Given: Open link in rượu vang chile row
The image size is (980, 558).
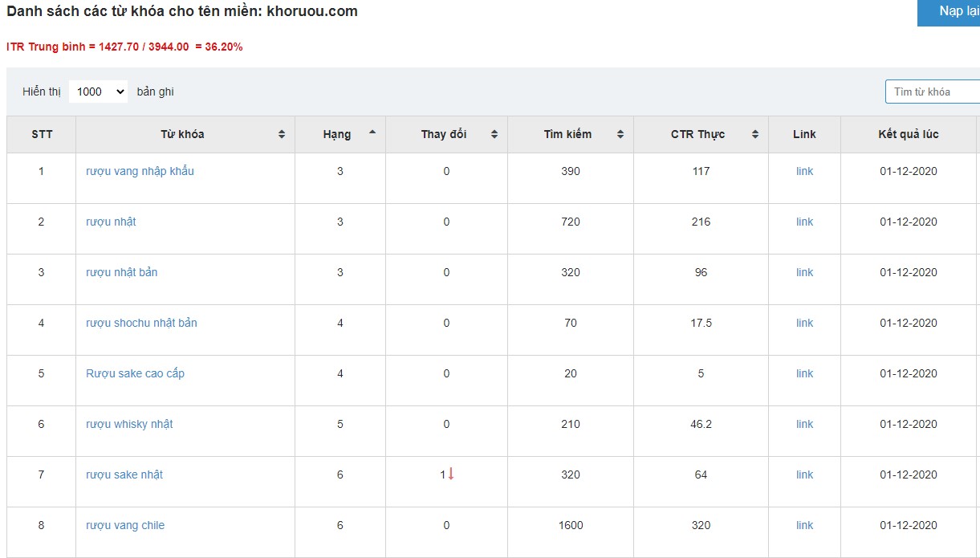Looking at the screenshot, I should (x=804, y=525).
